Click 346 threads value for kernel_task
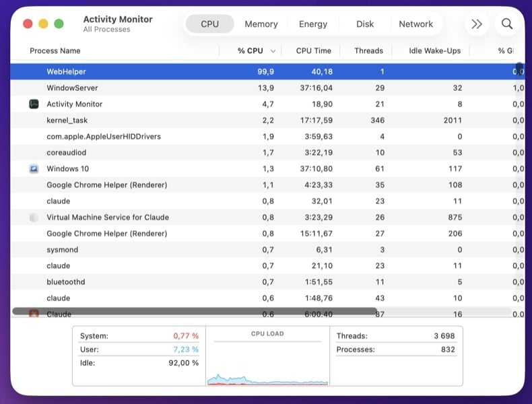This screenshot has height=404, width=532. (x=378, y=121)
